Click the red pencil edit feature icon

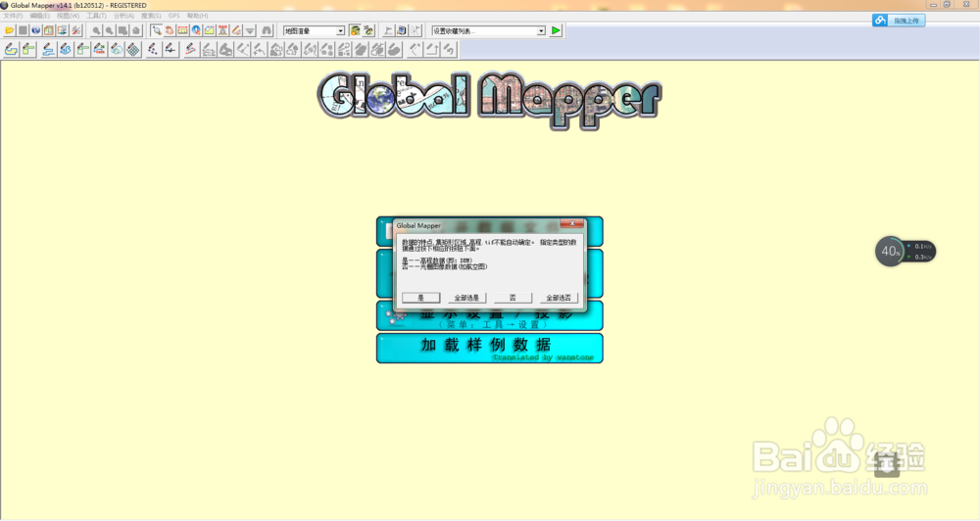pos(191,49)
